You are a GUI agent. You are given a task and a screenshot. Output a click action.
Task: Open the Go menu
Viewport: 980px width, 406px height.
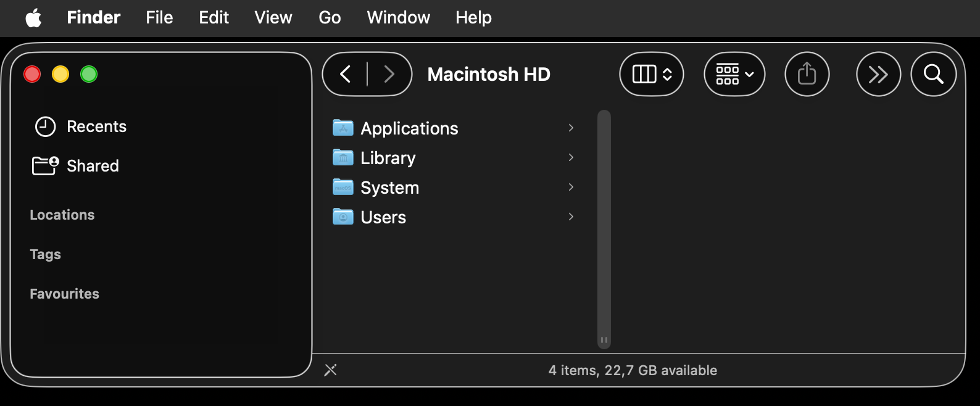330,18
